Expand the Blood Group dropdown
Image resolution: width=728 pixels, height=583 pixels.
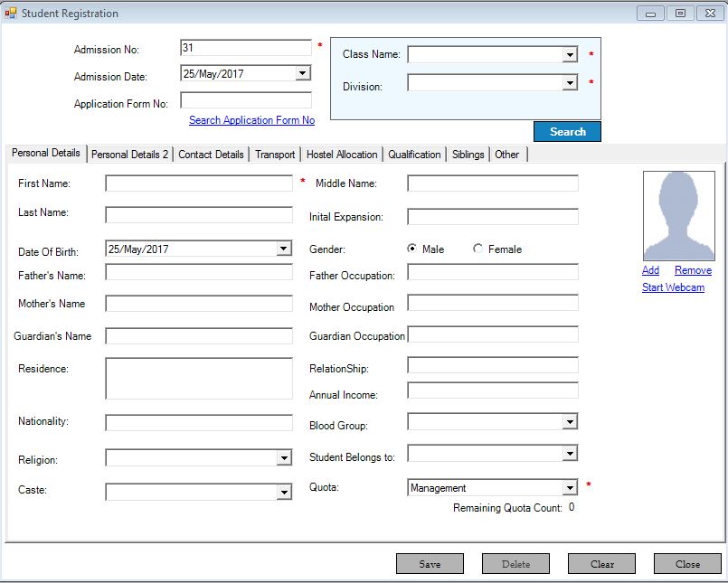coord(570,421)
